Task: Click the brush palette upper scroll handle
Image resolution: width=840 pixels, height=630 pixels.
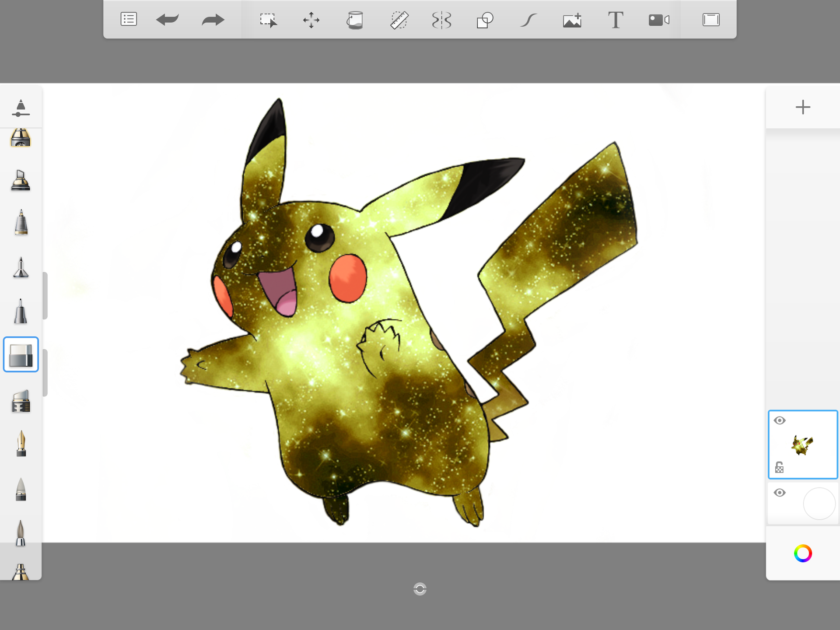Action: coord(45,296)
